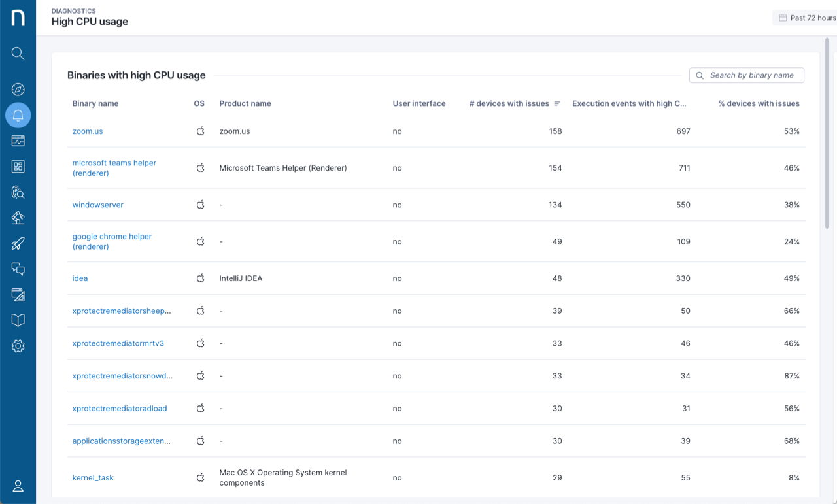
Task: Open the Engage chat bubbles icon
Action: pos(18,269)
